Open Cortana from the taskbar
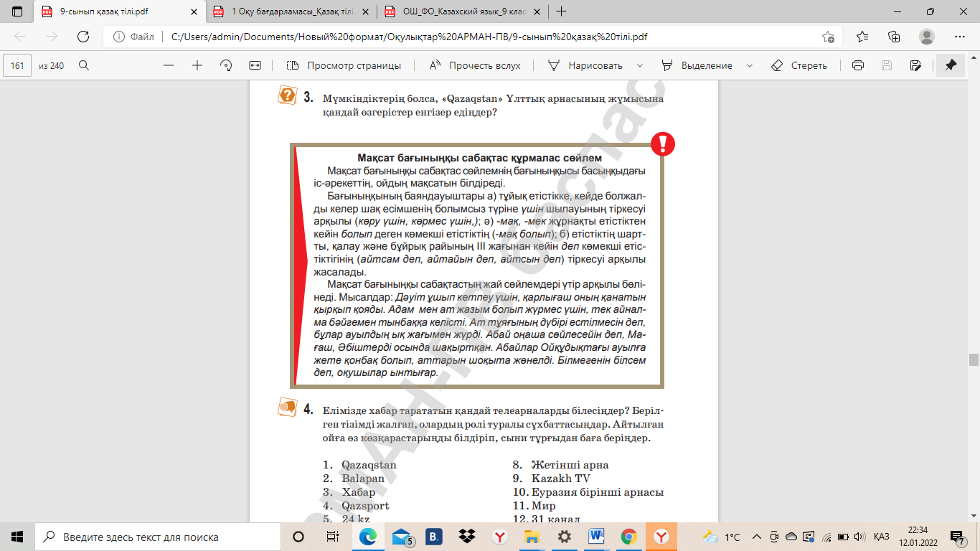 pyautogui.click(x=298, y=537)
